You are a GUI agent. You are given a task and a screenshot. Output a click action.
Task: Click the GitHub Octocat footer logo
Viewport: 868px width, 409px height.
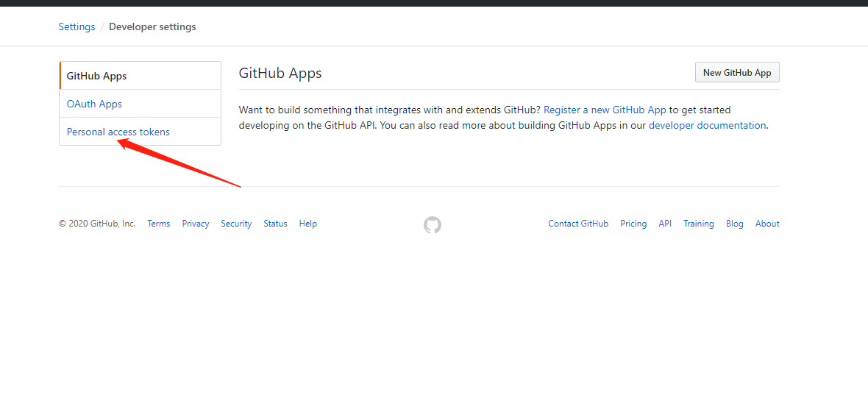(x=433, y=224)
